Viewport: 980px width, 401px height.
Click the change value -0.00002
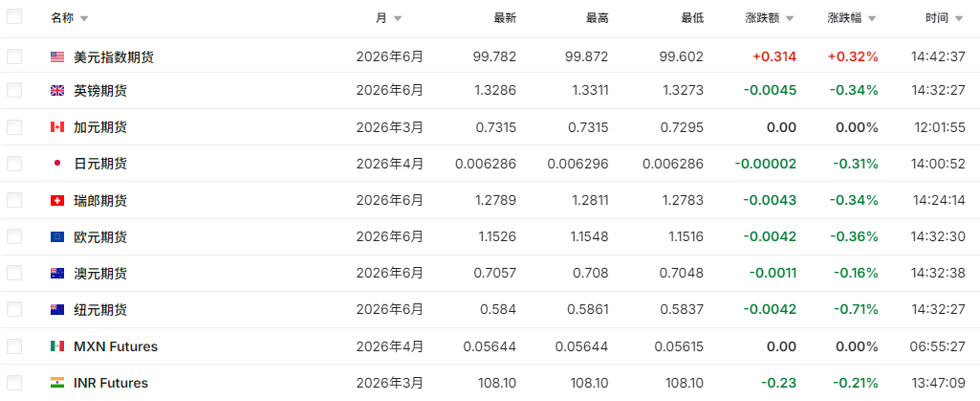766,164
